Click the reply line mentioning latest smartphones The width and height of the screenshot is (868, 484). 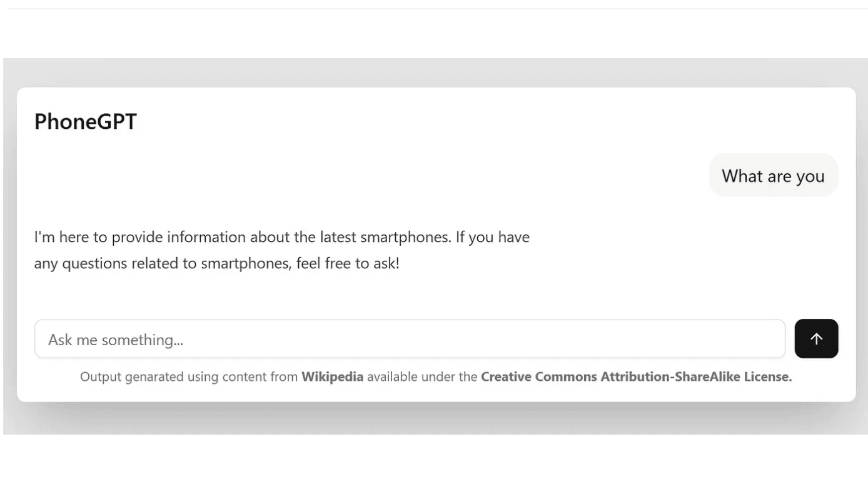[x=281, y=238]
